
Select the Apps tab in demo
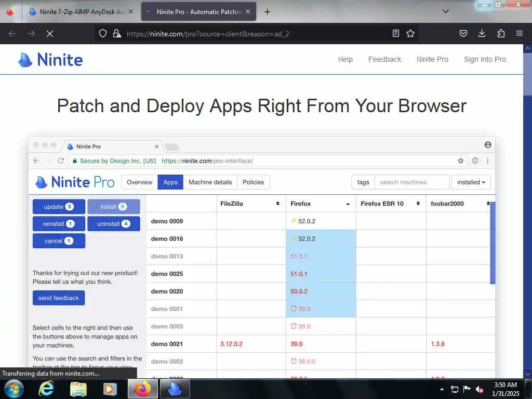point(170,182)
